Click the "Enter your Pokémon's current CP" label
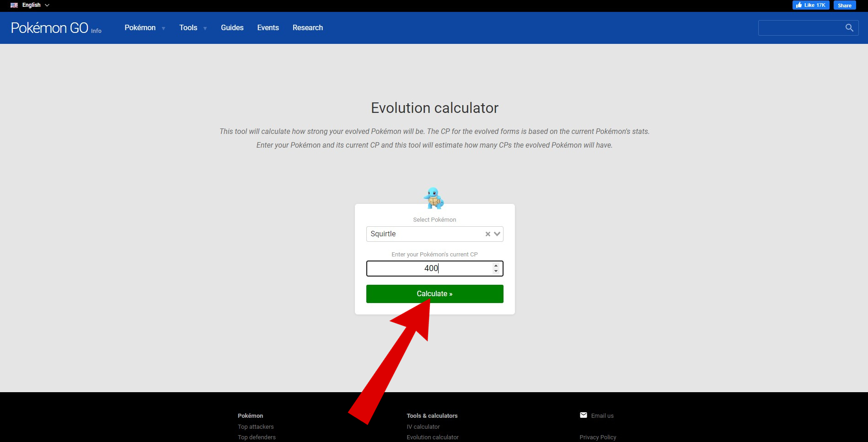The image size is (868, 442). click(434, 255)
